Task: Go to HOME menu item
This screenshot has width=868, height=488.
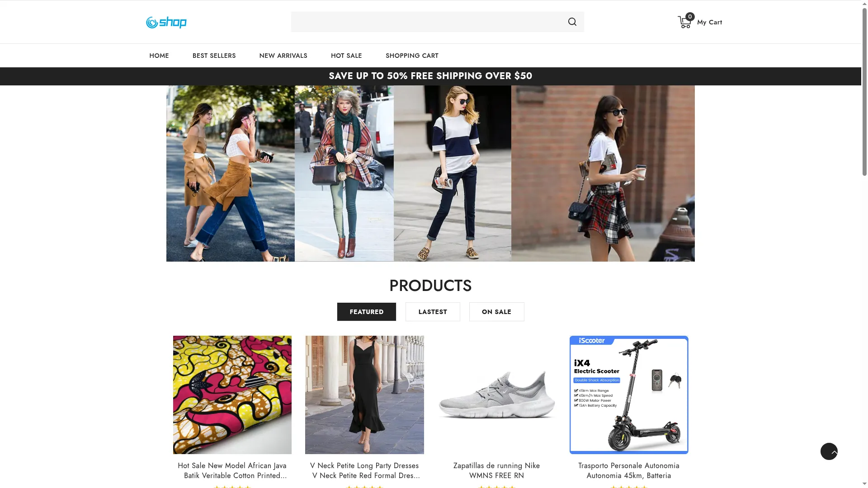Action: (159, 56)
